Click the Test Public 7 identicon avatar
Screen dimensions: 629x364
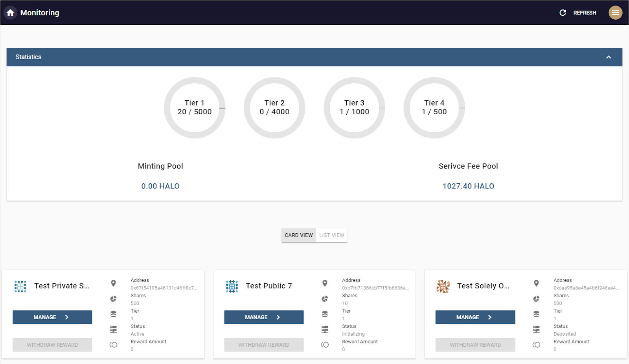(x=232, y=286)
